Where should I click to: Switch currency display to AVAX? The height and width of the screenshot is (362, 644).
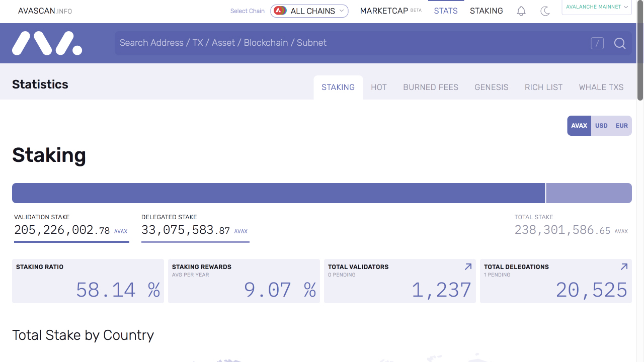pyautogui.click(x=579, y=126)
